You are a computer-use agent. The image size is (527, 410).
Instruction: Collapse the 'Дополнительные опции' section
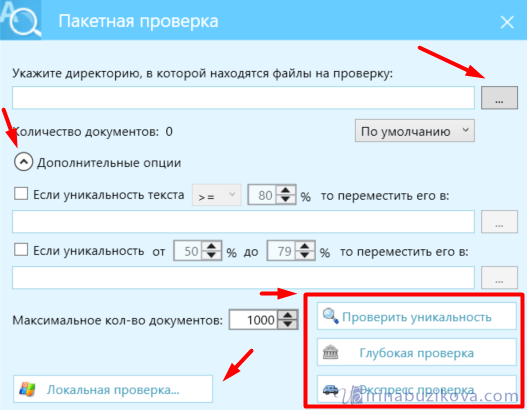click(x=24, y=162)
